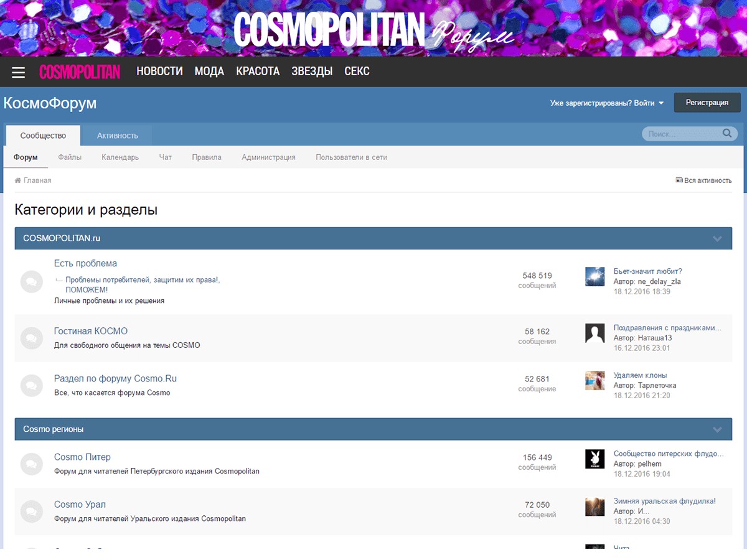
Task: Open the Cosmo Питер forum
Action: click(x=82, y=457)
